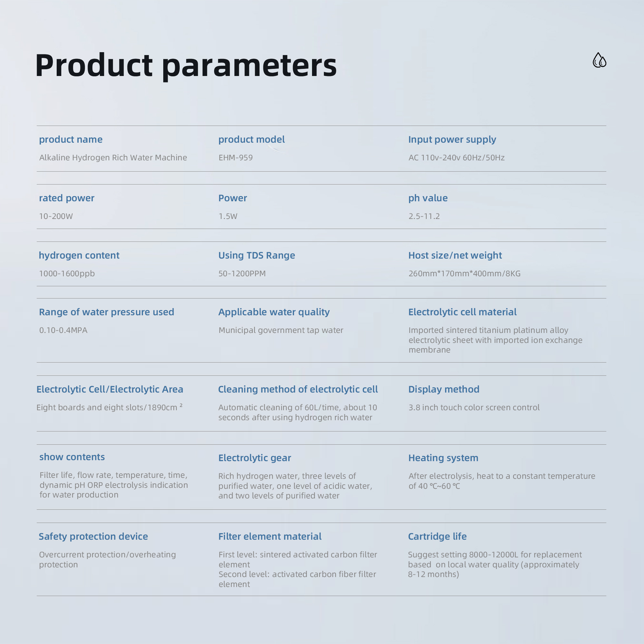Click Municipal government tap water text

click(x=281, y=330)
